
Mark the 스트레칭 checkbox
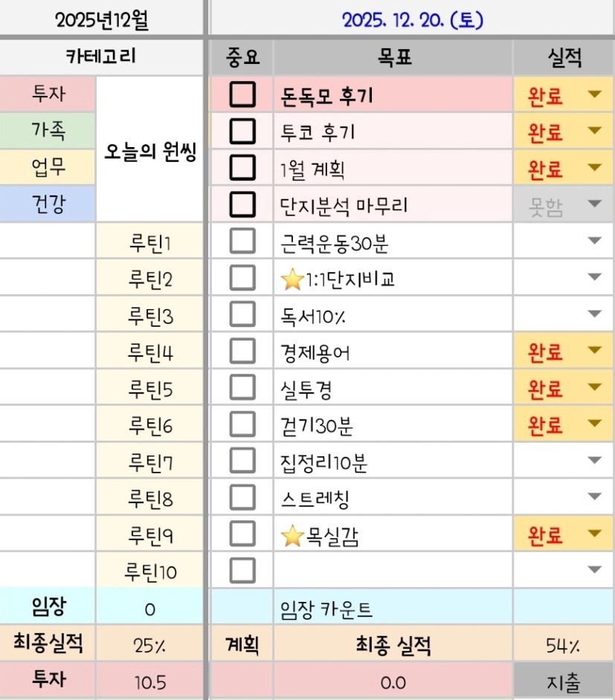pyautogui.click(x=242, y=497)
